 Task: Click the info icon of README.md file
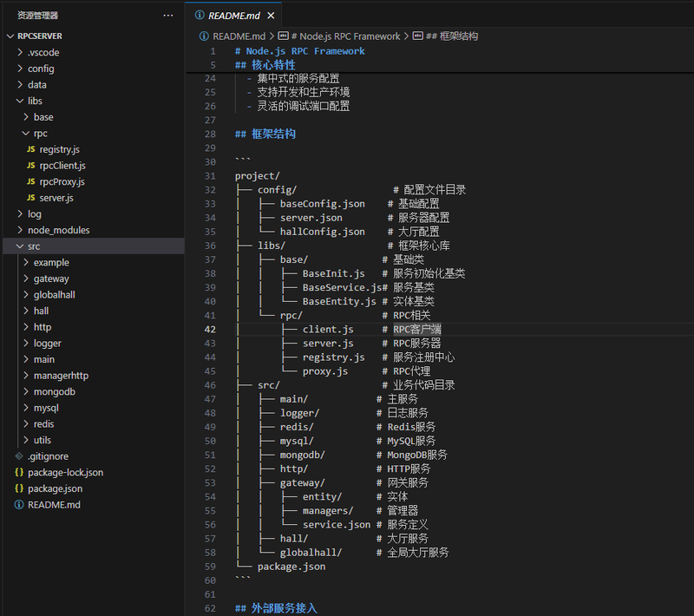(x=19, y=504)
